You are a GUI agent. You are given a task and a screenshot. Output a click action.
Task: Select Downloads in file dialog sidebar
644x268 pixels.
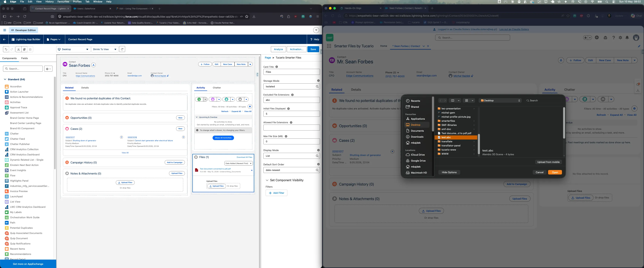click(x=417, y=137)
